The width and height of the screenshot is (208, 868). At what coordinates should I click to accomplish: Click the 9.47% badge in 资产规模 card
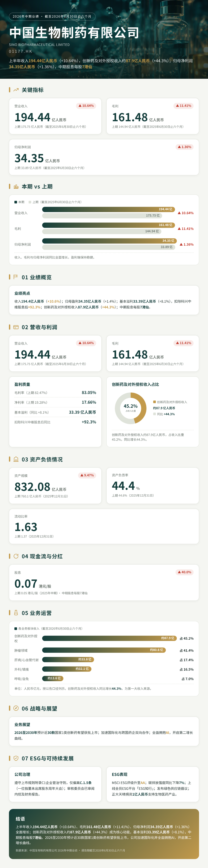(x=87, y=475)
